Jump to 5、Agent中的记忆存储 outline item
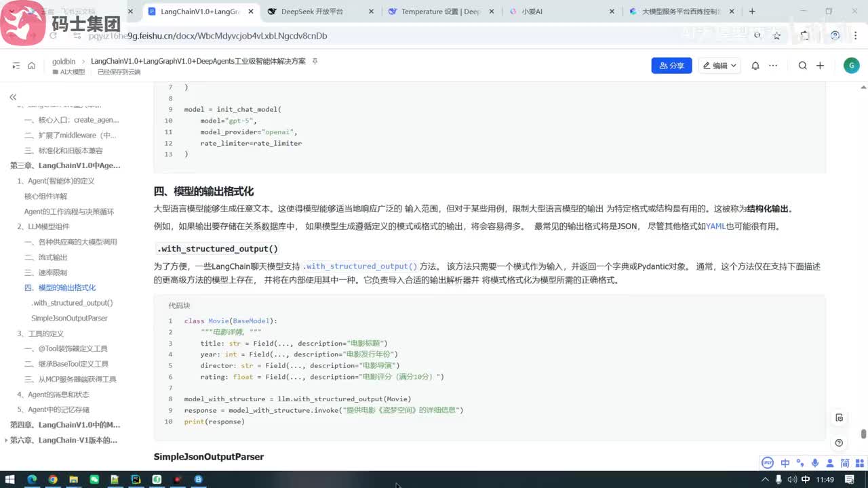 (x=53, y=409)
